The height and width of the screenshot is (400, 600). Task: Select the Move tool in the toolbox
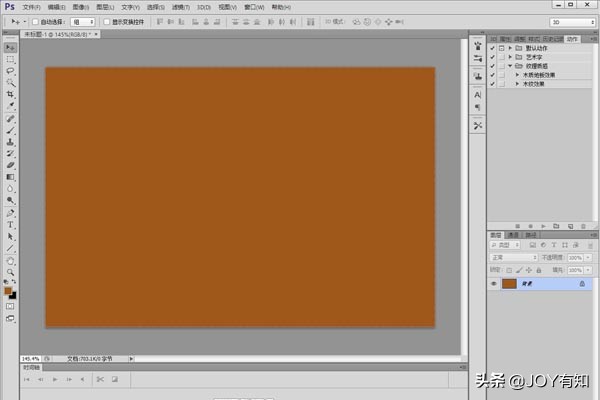click(10, 47)
